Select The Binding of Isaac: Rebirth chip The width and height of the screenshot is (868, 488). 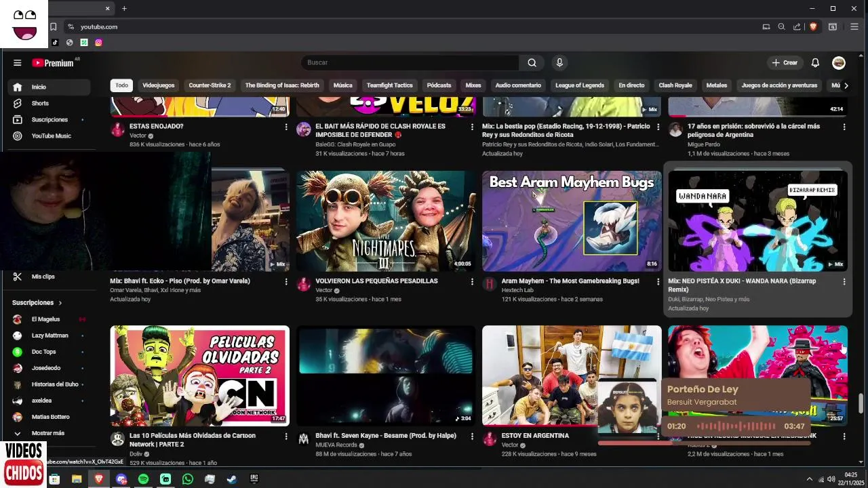coord(282,85)
